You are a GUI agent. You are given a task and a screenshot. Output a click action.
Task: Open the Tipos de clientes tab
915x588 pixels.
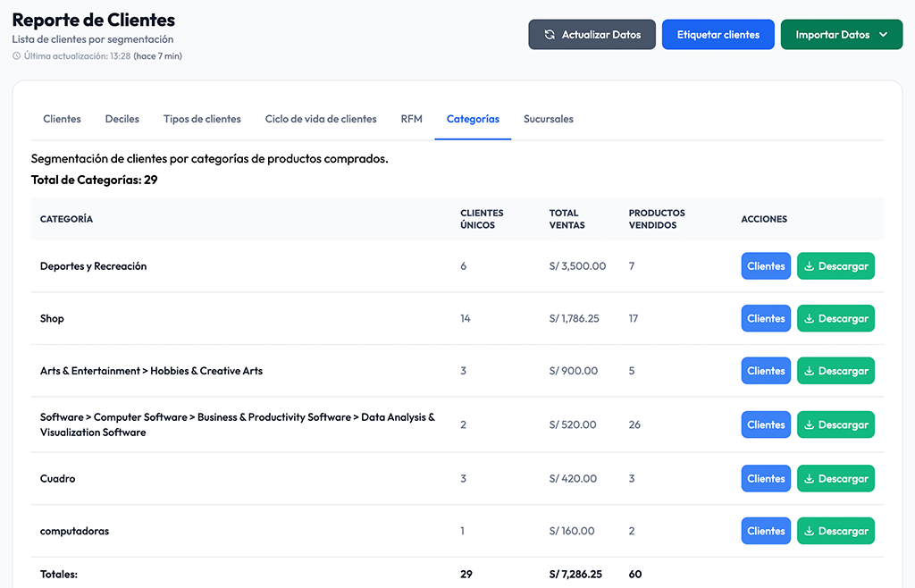click(202, 119)
